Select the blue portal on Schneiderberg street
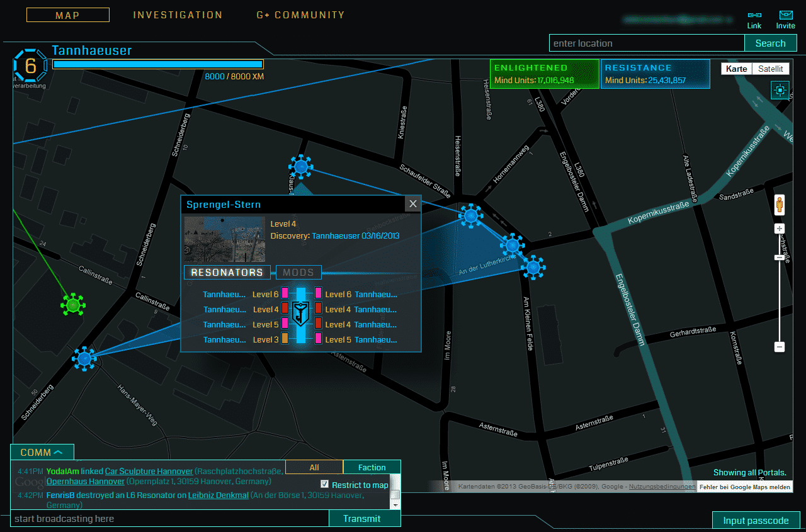The image size is (806, 532). click(x=84, y=358)
